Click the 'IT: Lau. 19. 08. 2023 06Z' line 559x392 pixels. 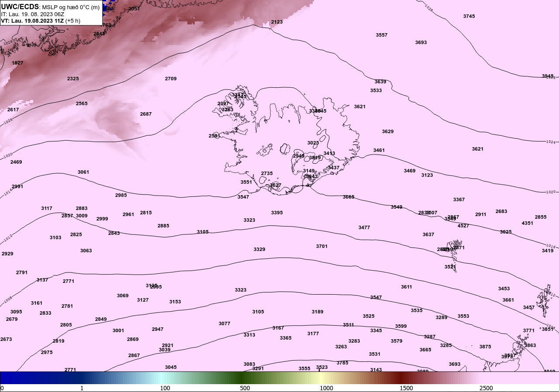tap(33, 14)
